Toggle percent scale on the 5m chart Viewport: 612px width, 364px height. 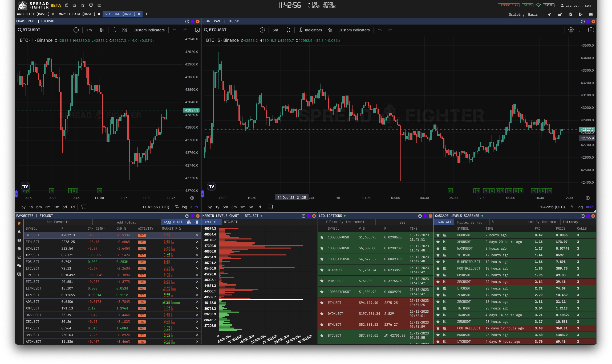(573, 207)
